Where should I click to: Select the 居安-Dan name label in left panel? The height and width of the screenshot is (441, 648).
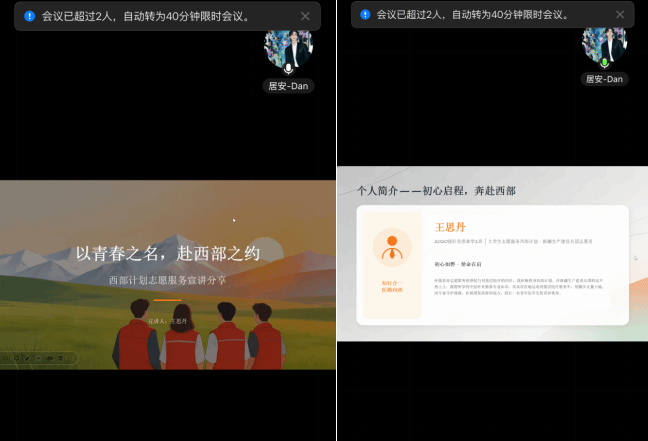(x=289, y=86)
